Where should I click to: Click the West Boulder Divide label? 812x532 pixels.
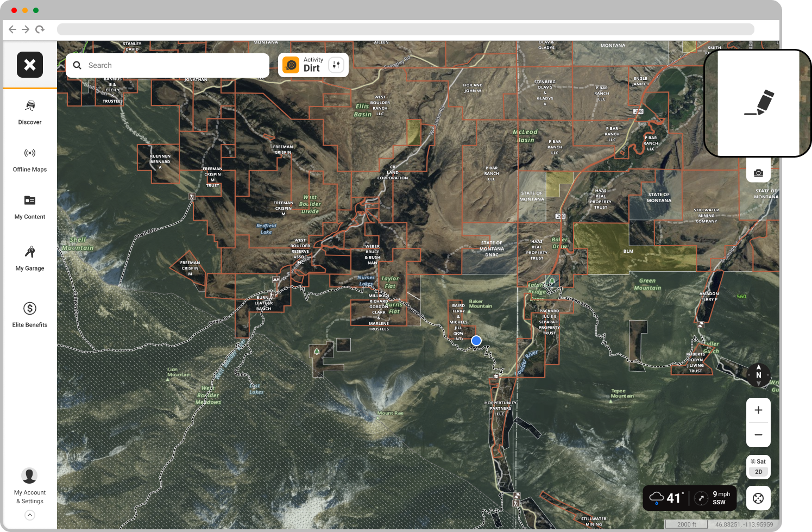click(x=310, y=204)
